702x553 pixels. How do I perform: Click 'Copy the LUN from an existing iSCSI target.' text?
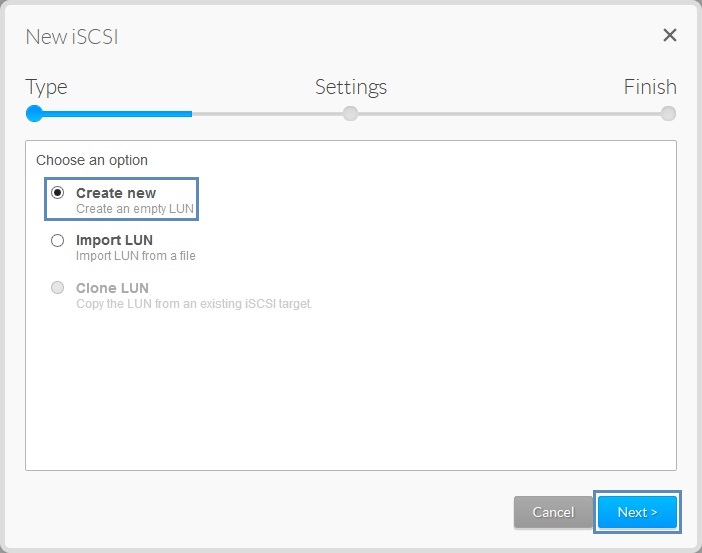(194, 304)
